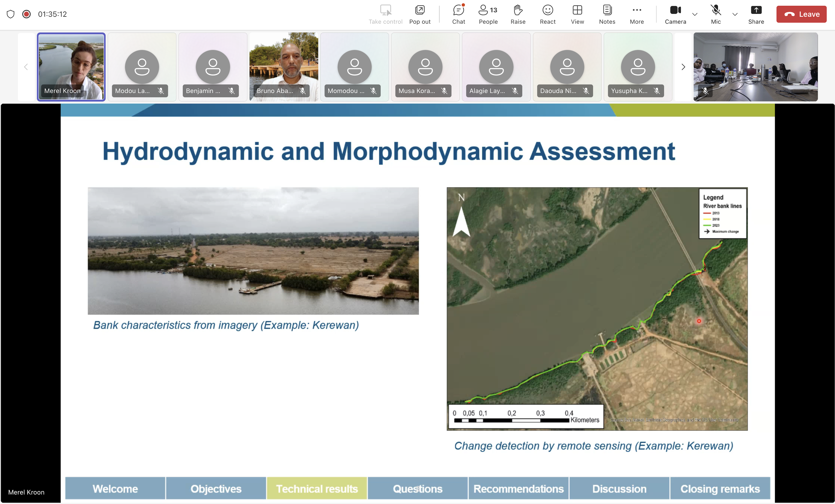Expand the Mic device options chevron

pos(735,15)
